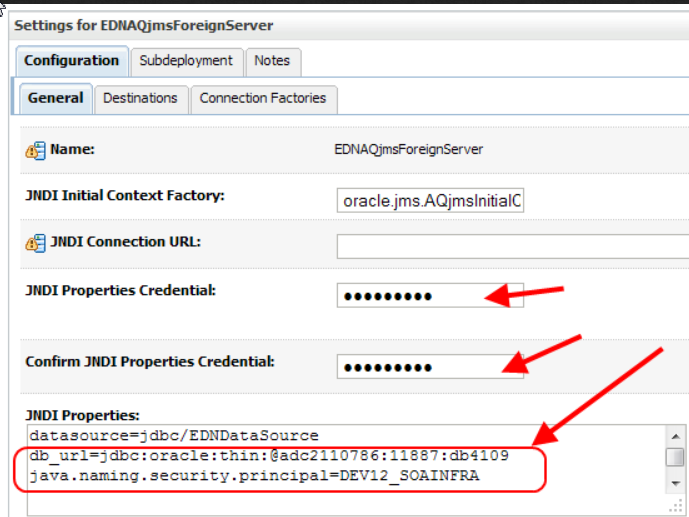Click the resize grip of JNDI Properties box

pos(676,506)
